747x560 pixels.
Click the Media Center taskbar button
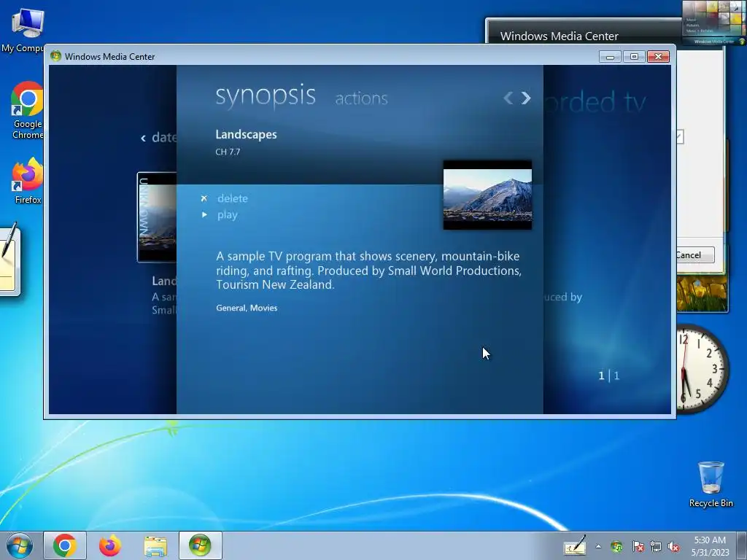point(200,545)
